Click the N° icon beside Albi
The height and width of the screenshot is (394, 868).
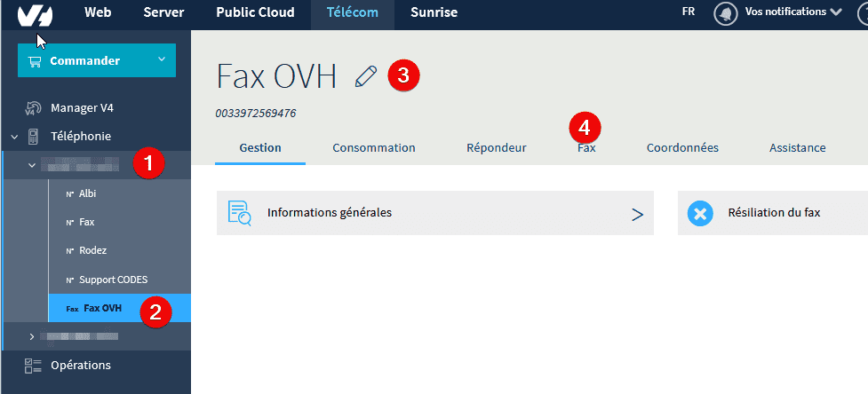[x=70, y=194]
